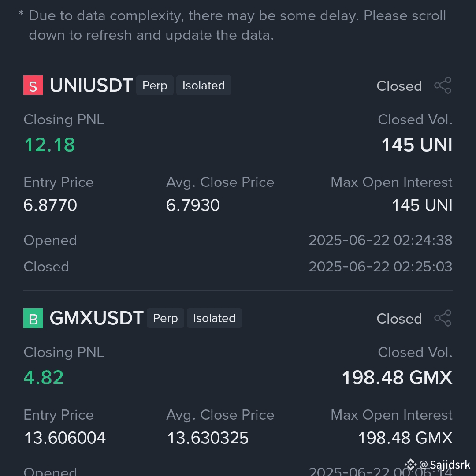Open the Binance watermark logo icon
The width and height of the screenshot is (476, 476).
point(410,465)
